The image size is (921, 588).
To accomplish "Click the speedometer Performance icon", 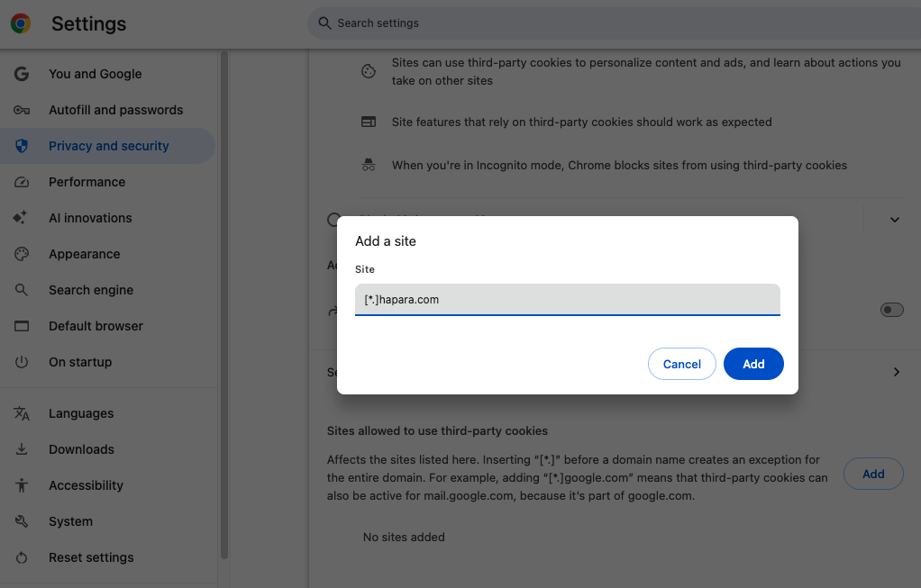I will point(22,182).
